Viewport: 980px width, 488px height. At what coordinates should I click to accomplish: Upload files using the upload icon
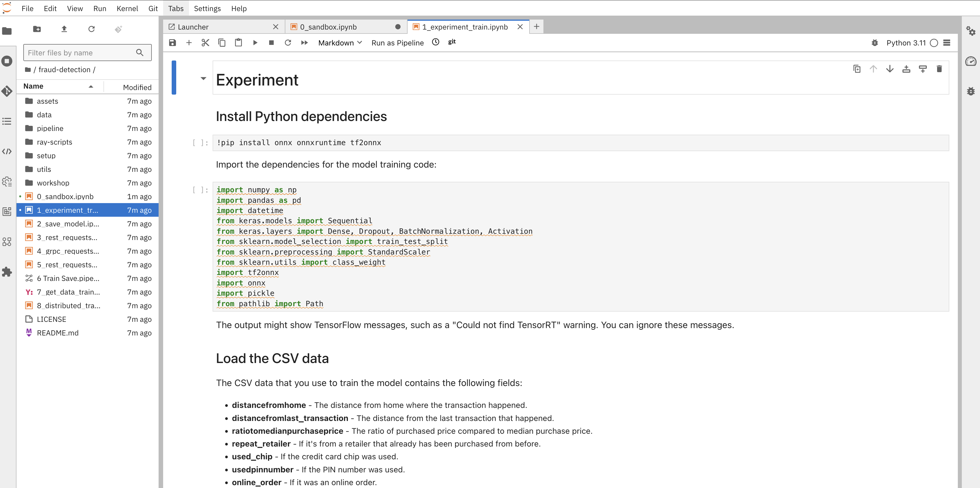click(64, 29)
